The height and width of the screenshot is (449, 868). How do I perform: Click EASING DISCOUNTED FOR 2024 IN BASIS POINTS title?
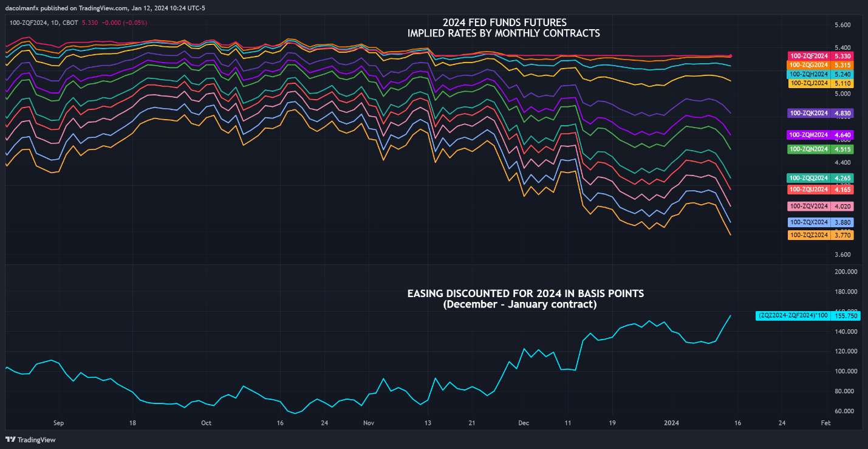pos(525,293)
